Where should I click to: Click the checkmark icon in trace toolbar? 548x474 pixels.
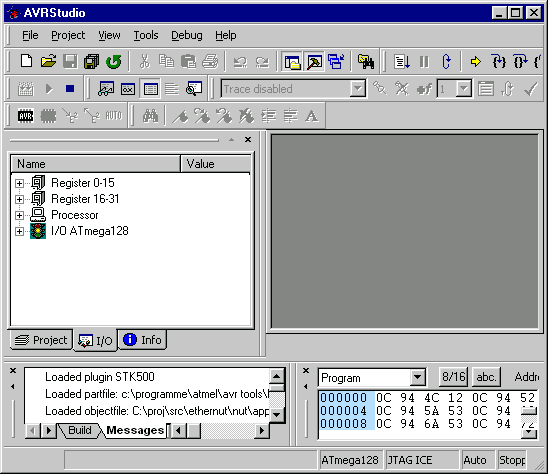[x=531, y=89]
